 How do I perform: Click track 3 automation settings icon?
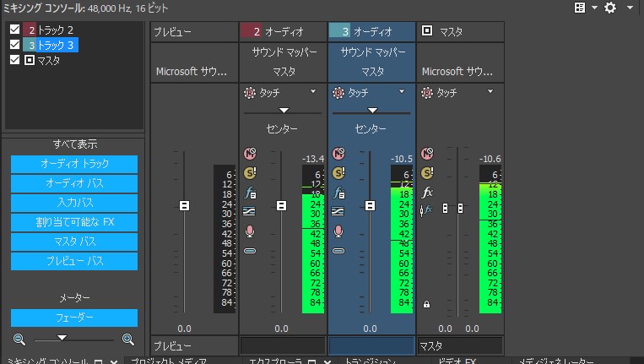tap(338, 93)
